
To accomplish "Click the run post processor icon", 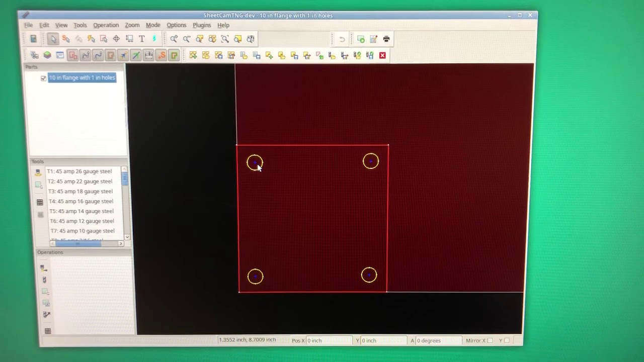I will [x=361, y=39].
